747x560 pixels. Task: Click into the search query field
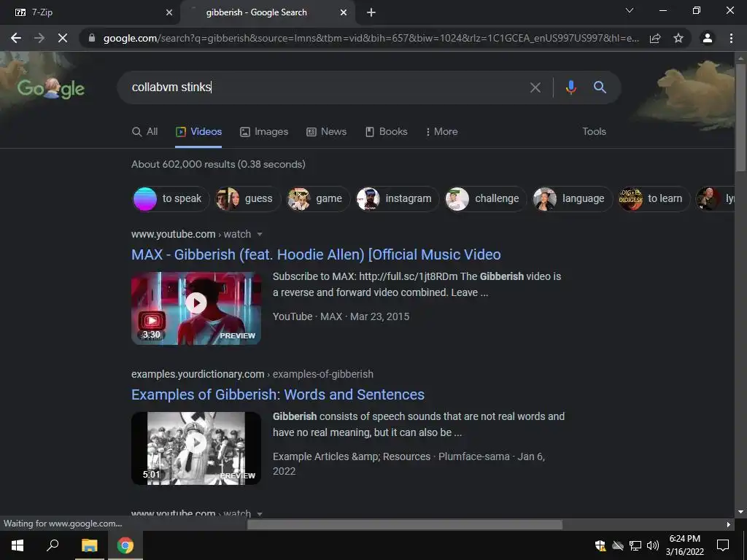(x=324, y=87)
